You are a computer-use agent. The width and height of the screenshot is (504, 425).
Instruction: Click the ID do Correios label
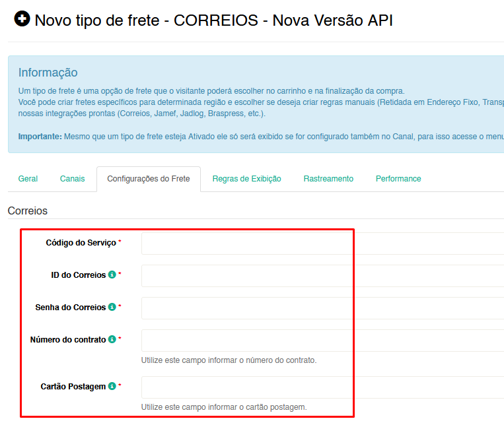(79, 275)
